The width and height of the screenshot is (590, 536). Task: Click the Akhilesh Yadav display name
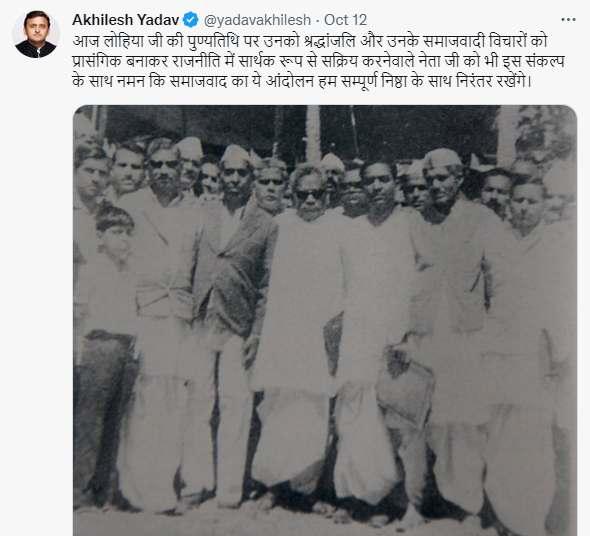(x=125, y=20)
